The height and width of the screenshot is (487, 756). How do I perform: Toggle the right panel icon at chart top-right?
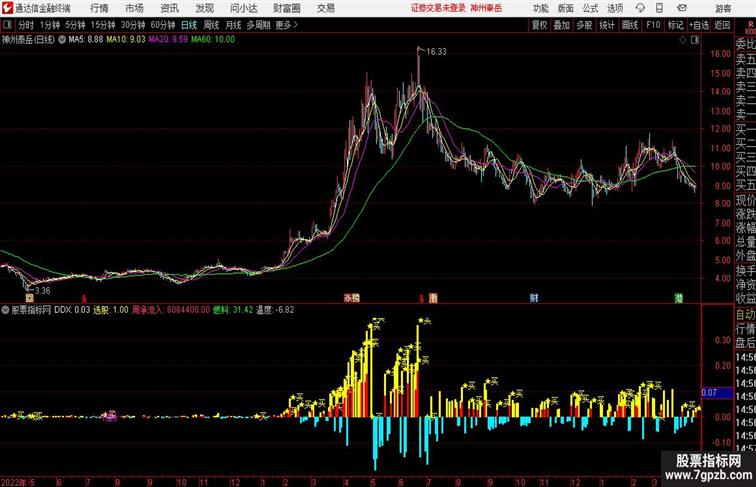695,40
